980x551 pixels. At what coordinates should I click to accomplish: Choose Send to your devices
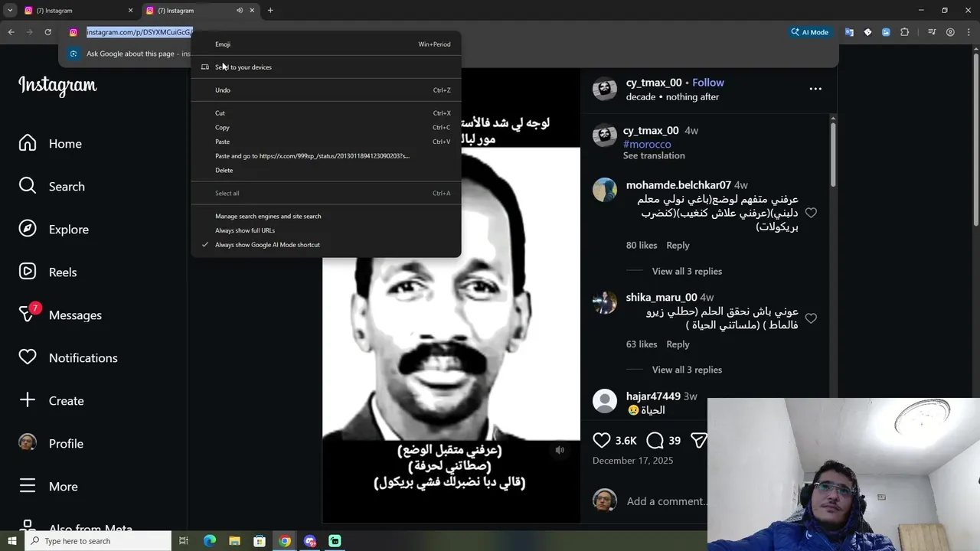pos(325,67)
